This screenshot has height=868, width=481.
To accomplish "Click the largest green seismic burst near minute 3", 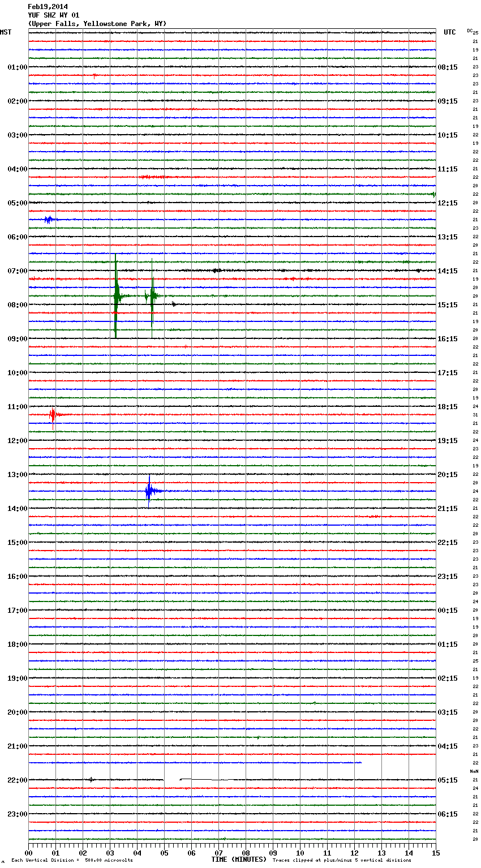I will point(116,296).
